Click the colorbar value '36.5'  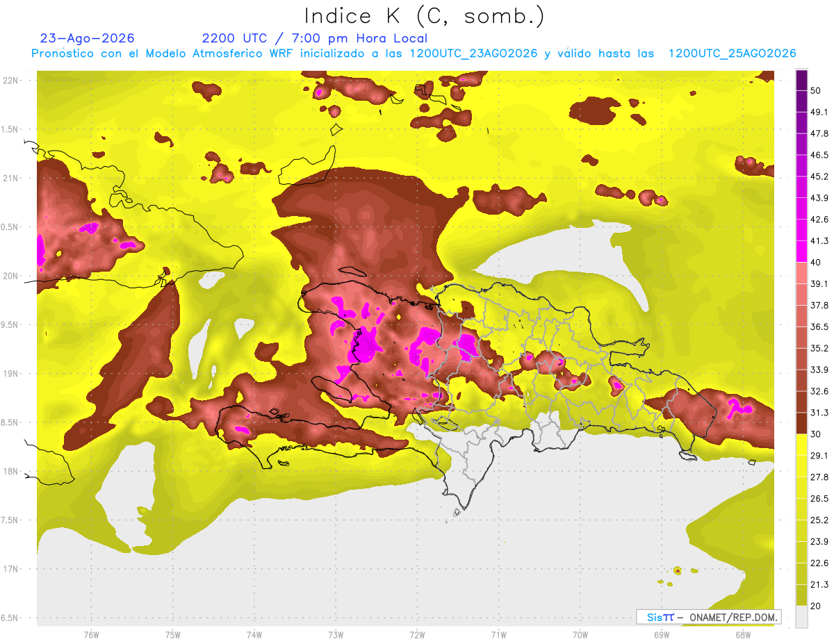819,327
